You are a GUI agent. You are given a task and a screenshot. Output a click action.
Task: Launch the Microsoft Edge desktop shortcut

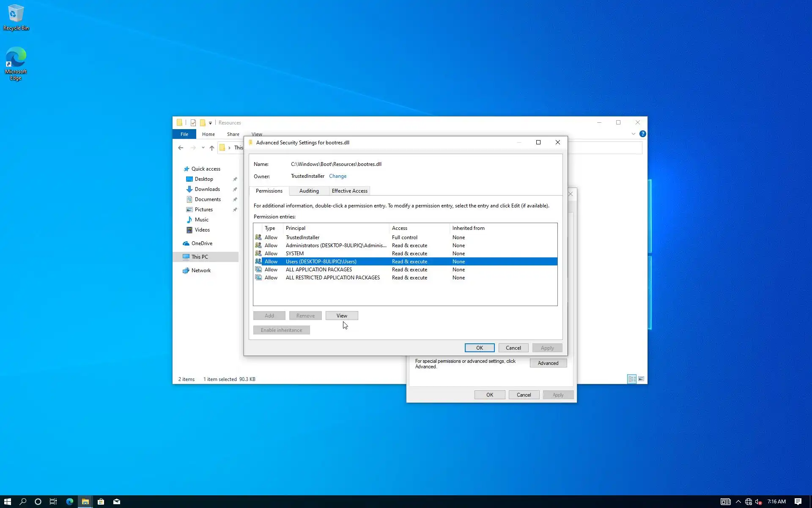tap(16, 63)
